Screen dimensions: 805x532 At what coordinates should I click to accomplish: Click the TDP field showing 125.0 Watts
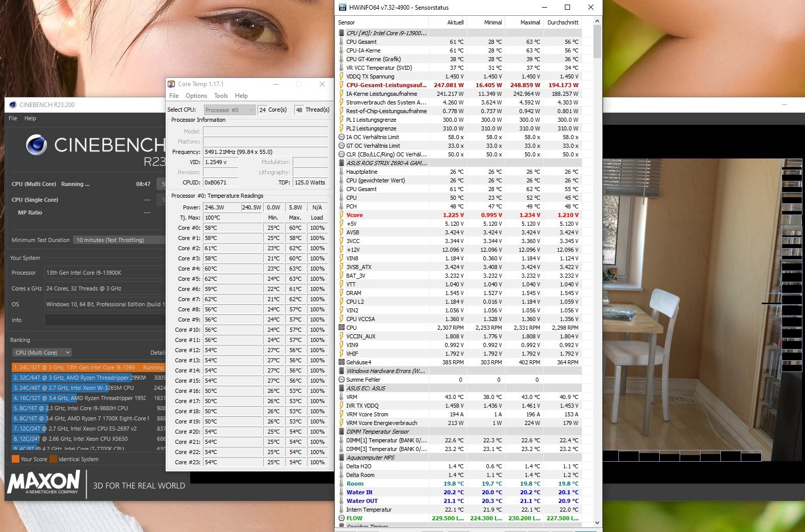310,182
